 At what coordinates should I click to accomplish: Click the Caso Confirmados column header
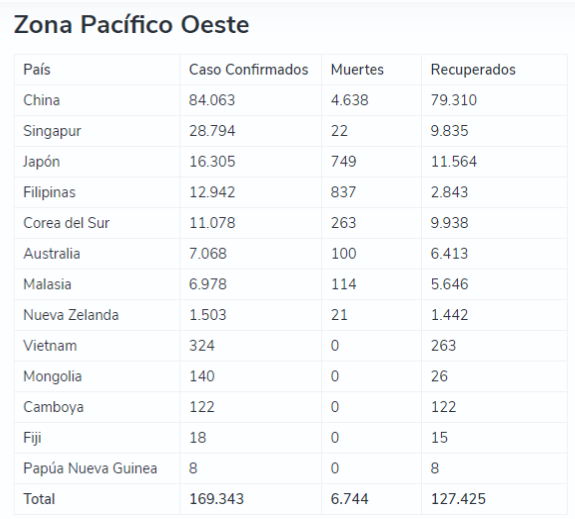pyautogui.click(x=249, y=69)
